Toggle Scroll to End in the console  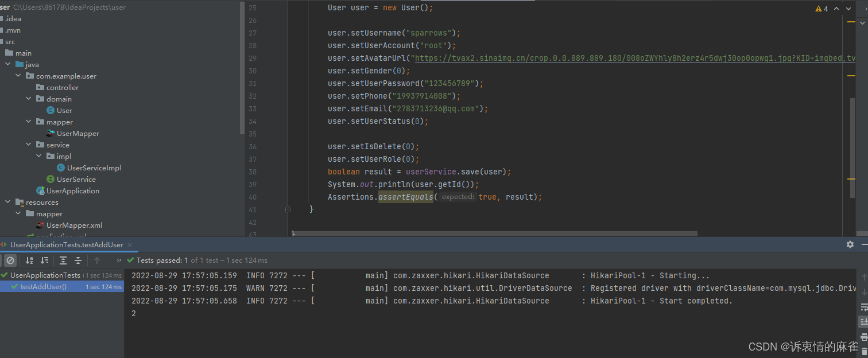click(x=863, y=320)
